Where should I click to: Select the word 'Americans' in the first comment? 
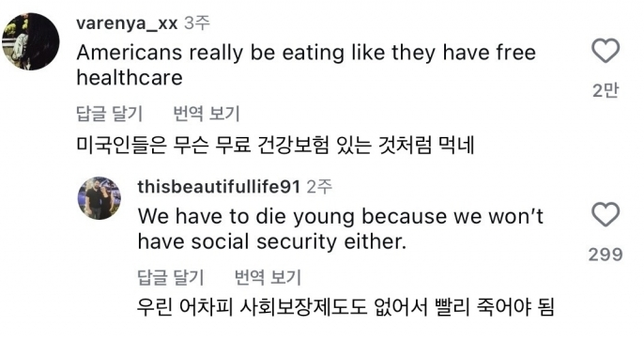click(130, 53)
